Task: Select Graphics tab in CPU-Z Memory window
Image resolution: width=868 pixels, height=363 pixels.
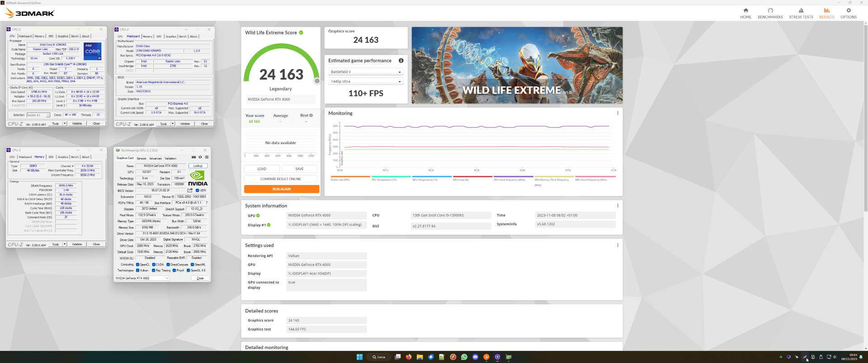Action: coord(63,157)
